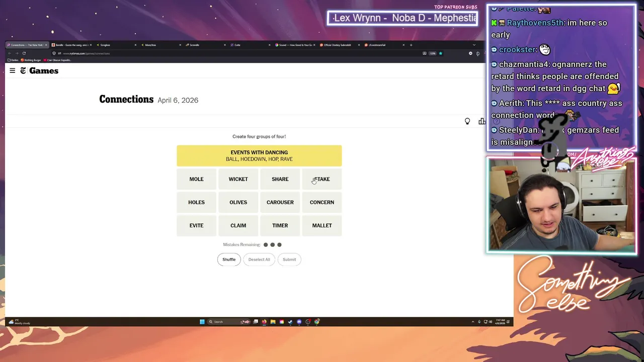The image size is (644, 362).
Task: Select the CAROUSER tile
Action: (x=280, y=202)
